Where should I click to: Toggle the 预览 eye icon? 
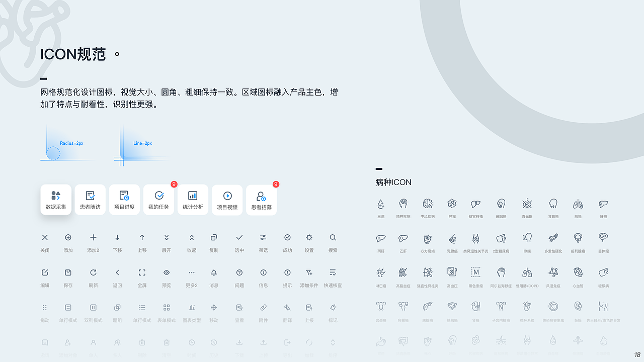tap(167, 273)
